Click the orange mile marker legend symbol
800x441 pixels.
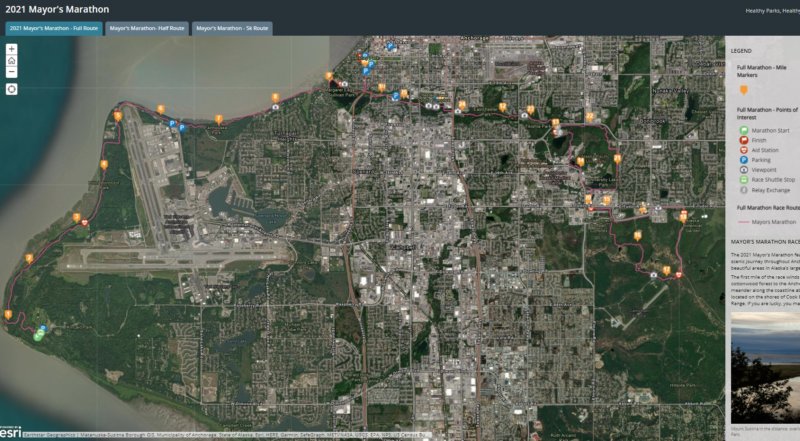click(743, 88)
